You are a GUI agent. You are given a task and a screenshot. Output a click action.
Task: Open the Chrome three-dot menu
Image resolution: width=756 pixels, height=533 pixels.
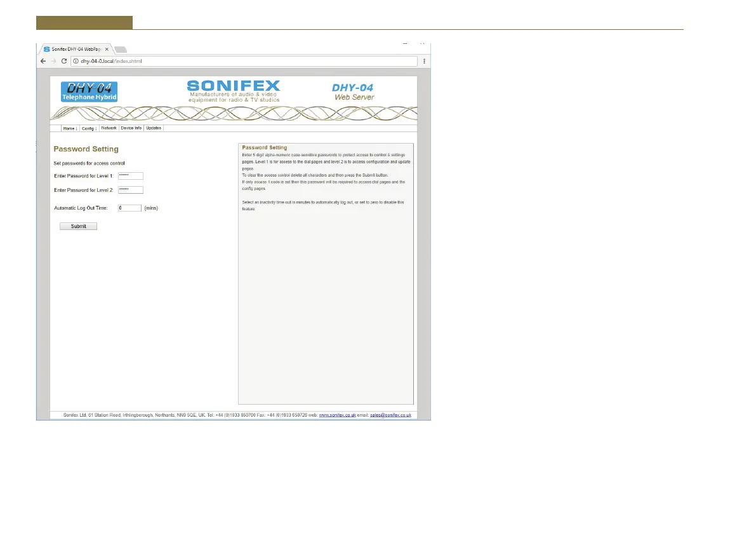point(424,61)
